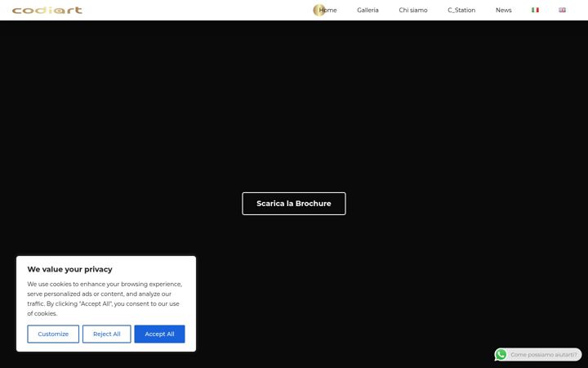Click Scarica la Brochure button
The height and width of the screenshot is (368, 588).
(x=294, y=204)
